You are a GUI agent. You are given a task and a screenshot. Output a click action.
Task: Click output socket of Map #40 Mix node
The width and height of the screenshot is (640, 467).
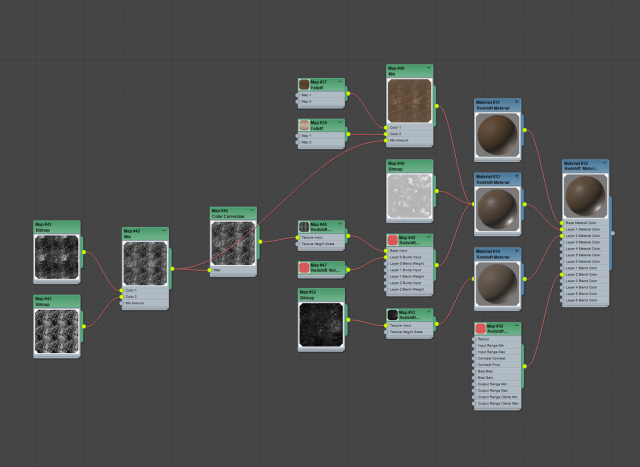(x=437, y=106)
